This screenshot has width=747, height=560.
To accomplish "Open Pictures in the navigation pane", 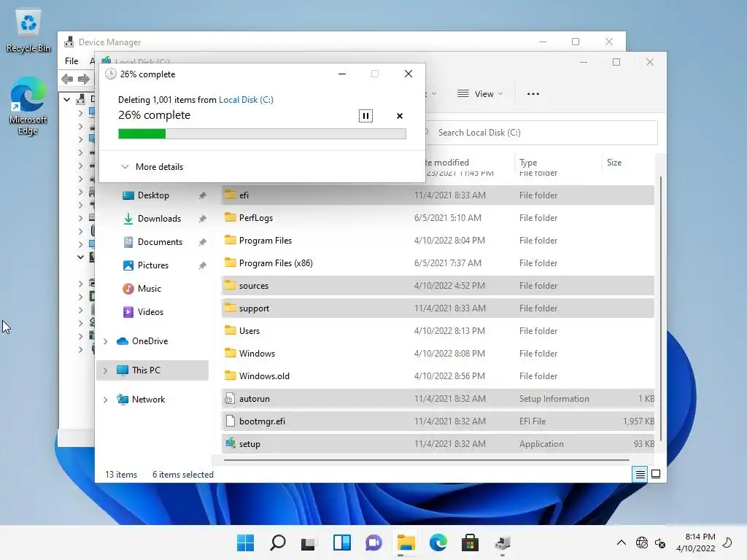I will [152, 265].
